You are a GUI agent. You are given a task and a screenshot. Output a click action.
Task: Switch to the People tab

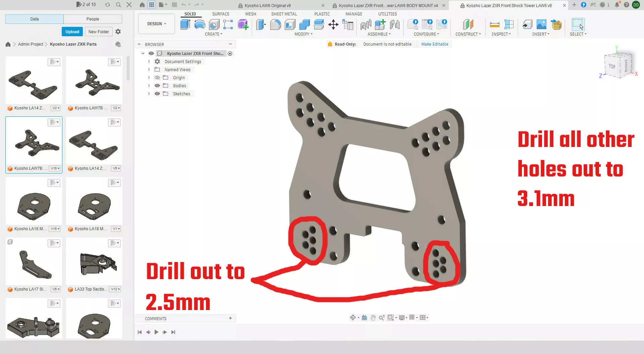[x=93, y=19]
